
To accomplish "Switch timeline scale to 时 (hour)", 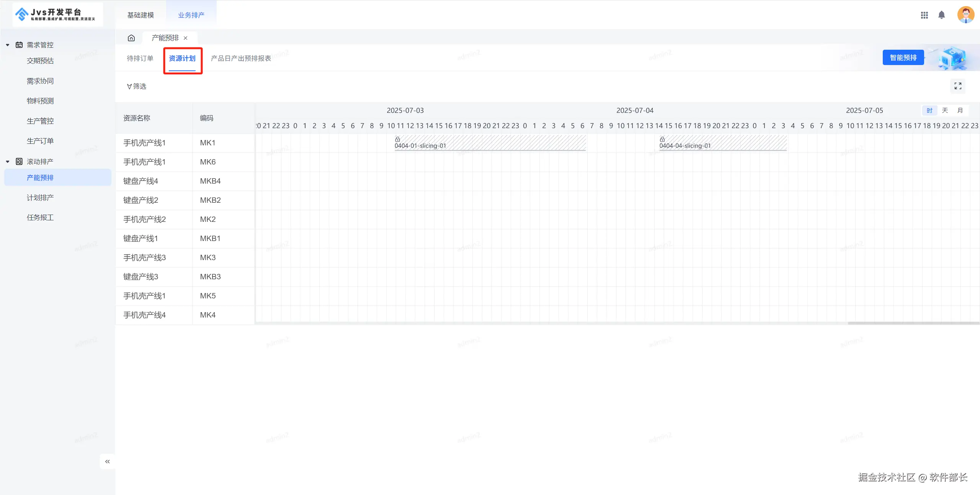I will [x=929, y=111].
